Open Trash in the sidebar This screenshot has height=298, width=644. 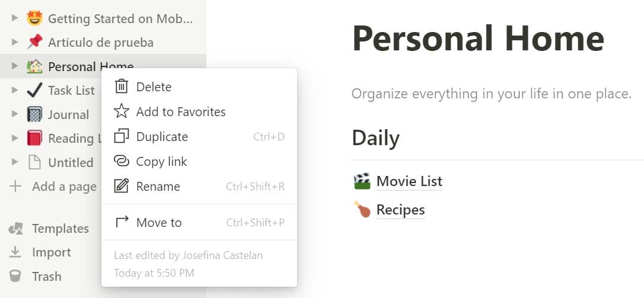(x=46, y=276)
